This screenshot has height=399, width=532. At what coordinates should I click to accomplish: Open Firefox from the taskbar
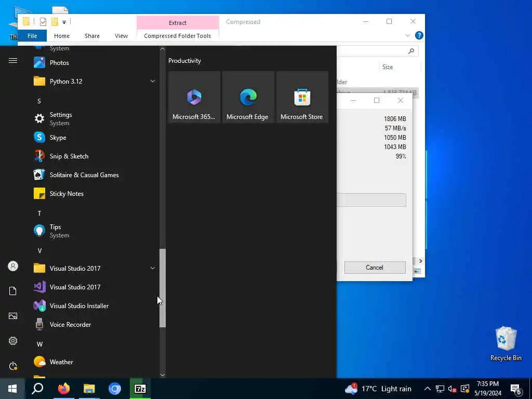[64, 389]
